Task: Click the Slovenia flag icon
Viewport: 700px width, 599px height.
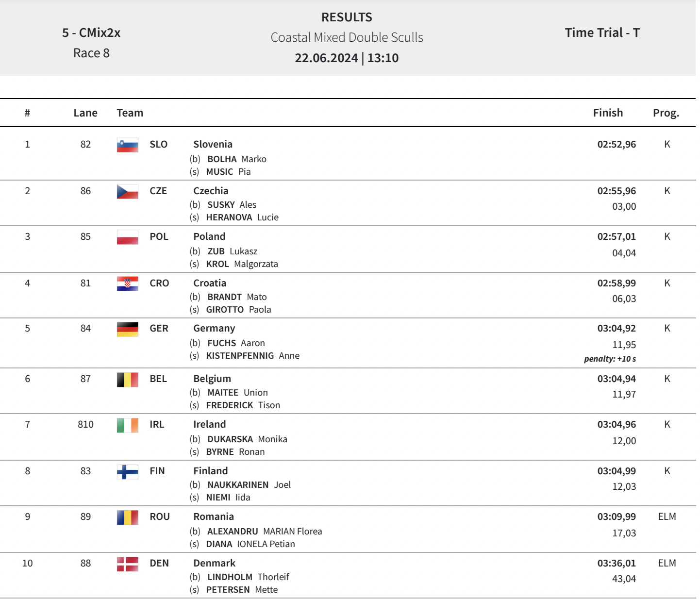Action: [x=127, y=145]
